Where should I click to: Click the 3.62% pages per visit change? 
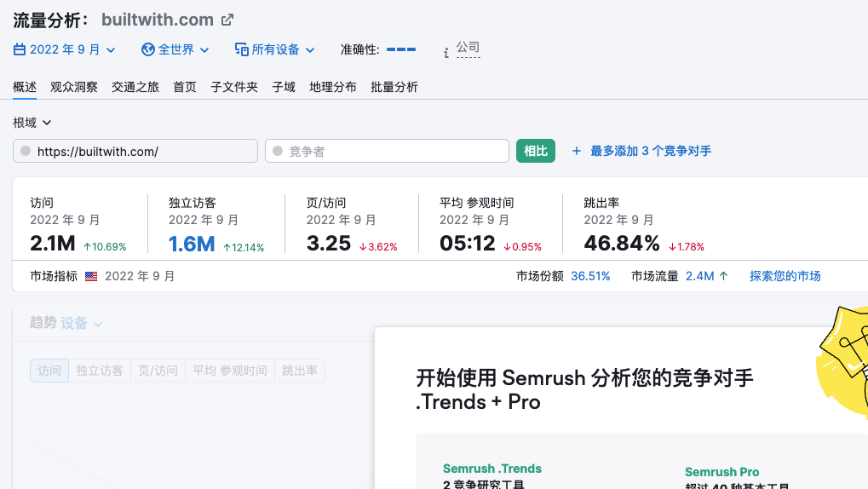coord(379,247)
